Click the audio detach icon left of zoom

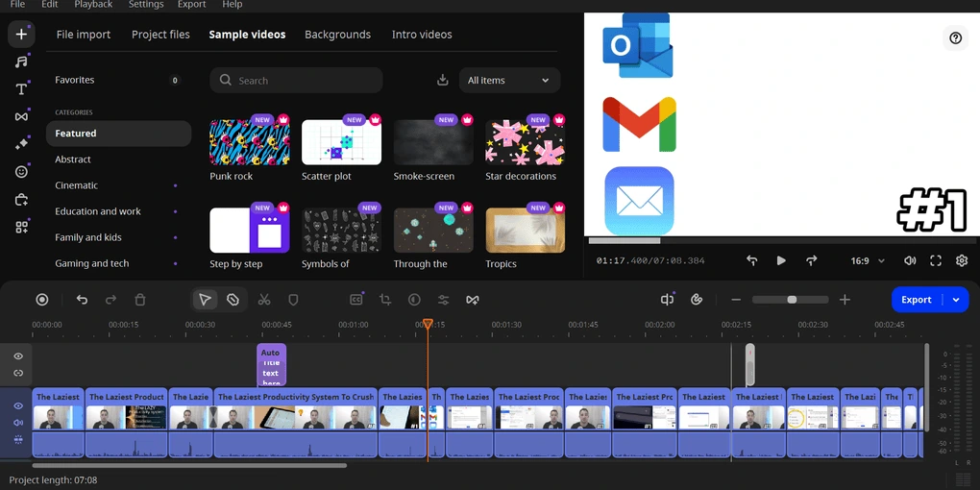667,300
